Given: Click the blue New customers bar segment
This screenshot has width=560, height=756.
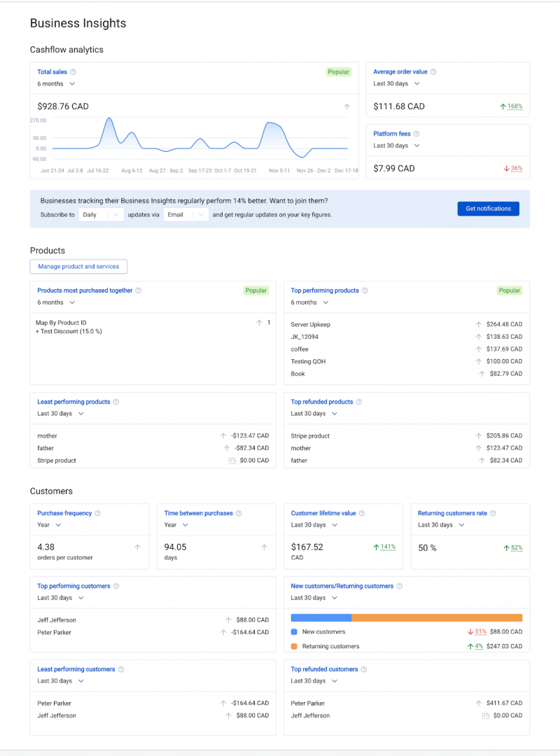Looking at the screenshot, I should pyautogui.click(x=322, y=617).
